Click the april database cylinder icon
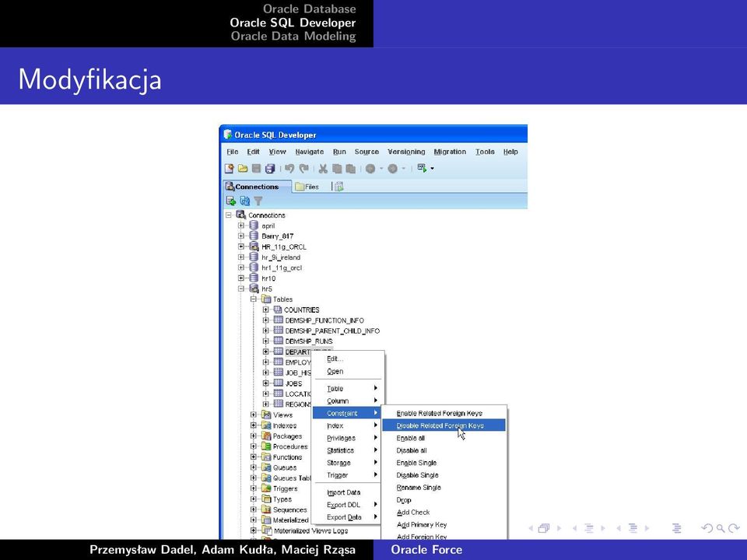 254,226
